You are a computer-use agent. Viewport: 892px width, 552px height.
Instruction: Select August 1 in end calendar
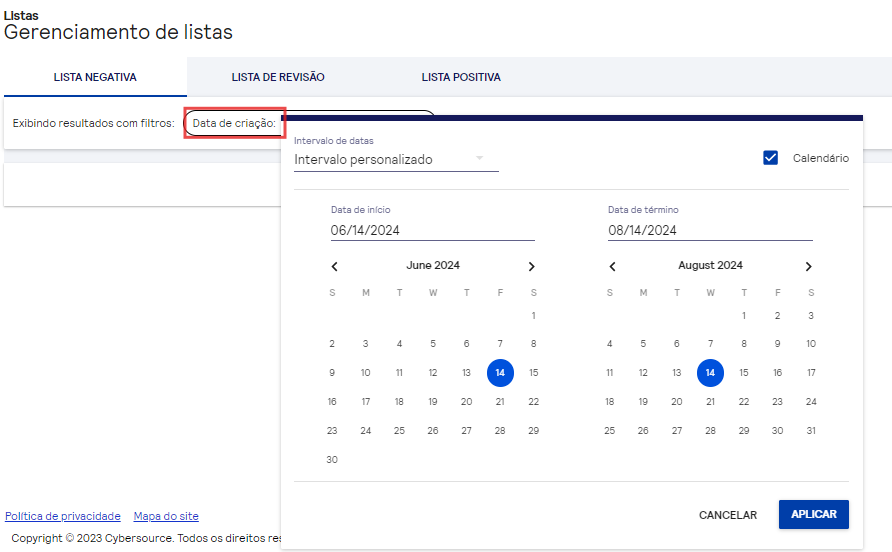744,315
